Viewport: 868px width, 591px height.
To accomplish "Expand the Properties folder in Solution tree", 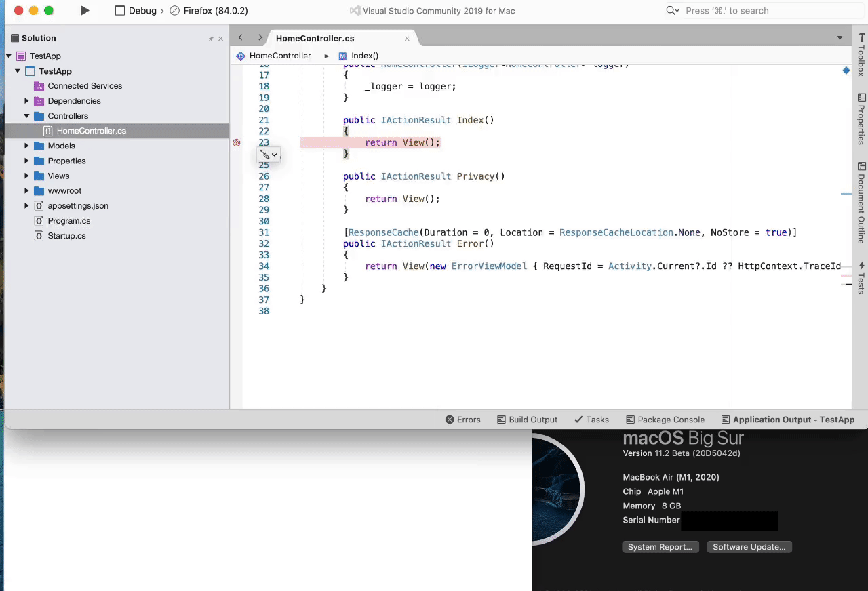I will pyautogui.click(x=26, y=161).
